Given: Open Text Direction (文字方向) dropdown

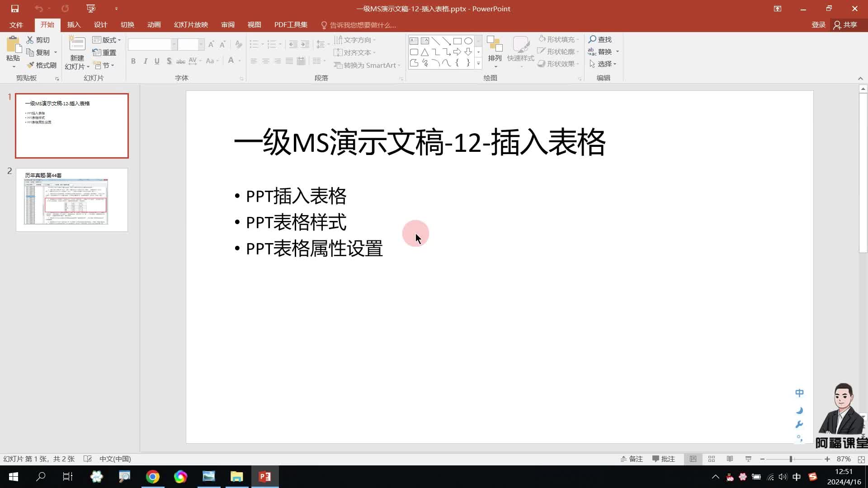Looking at the screenshot, I should click(x=355, y=40).
